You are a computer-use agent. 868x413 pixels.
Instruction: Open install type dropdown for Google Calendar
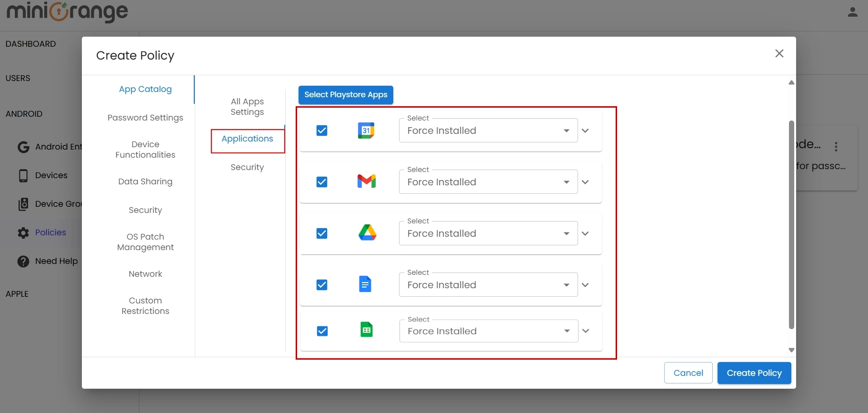(x=488, y=131)
